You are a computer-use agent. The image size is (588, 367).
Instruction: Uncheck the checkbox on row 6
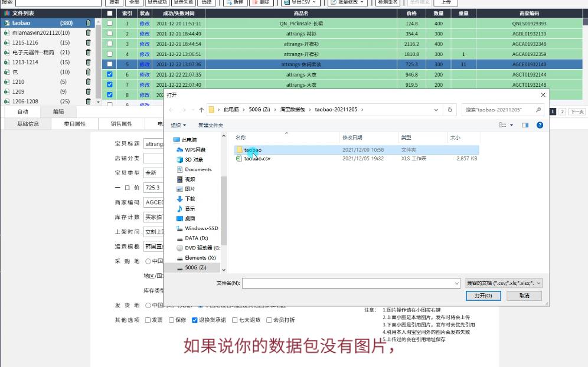(x=109, y=74)
